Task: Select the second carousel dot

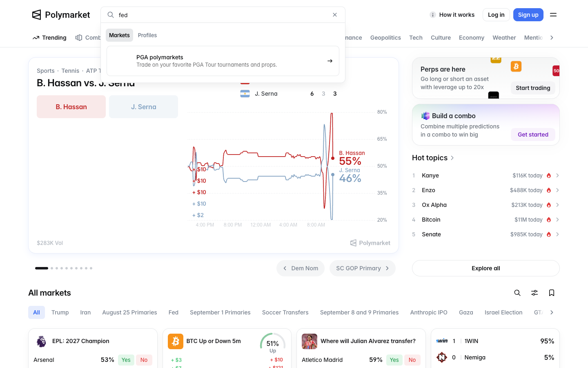Action: 52,268
